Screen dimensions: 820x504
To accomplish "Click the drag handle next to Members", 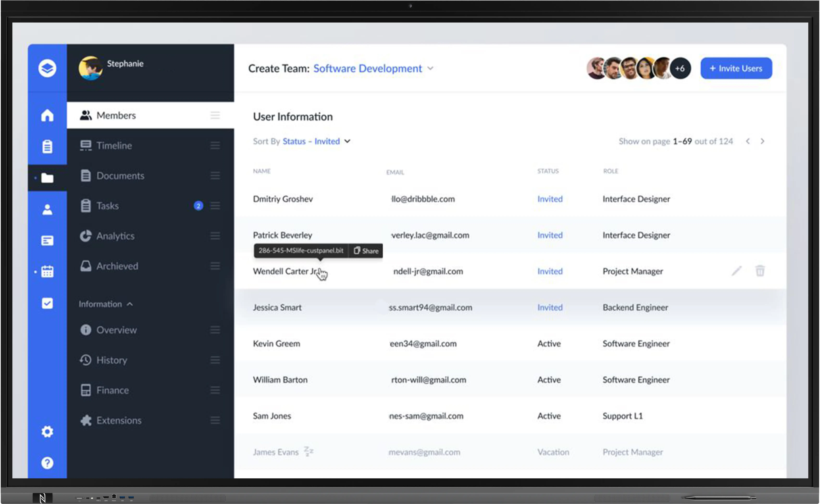I will coord(215,115).
